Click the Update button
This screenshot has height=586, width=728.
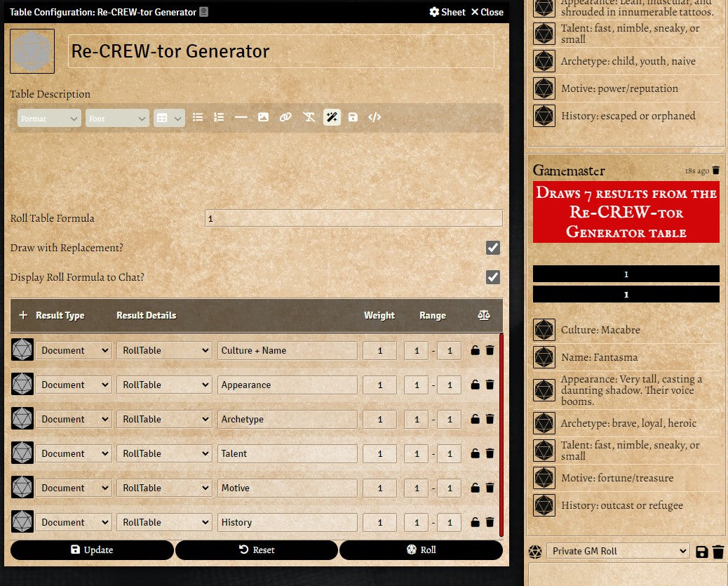pyautogui.click(x=92, y=550)
